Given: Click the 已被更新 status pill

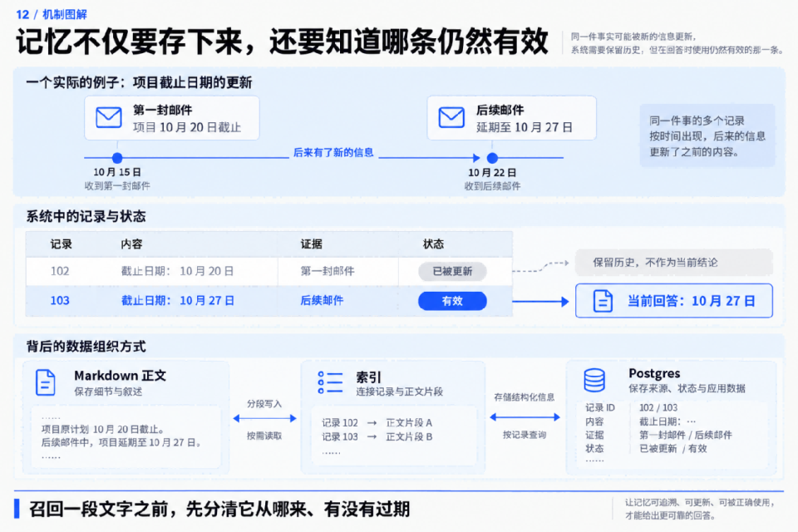Looking at the screenshot, I should [452, 271].
